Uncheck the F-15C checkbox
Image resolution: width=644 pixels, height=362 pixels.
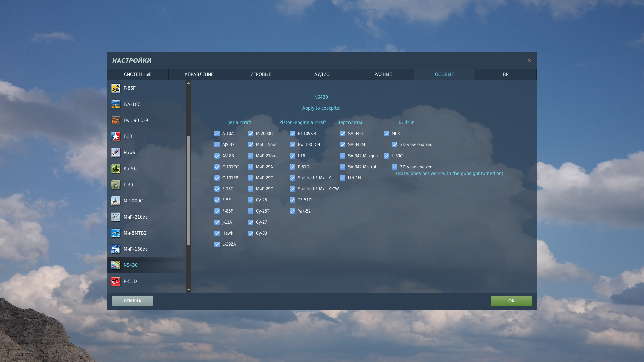click(x=217, y=189)
